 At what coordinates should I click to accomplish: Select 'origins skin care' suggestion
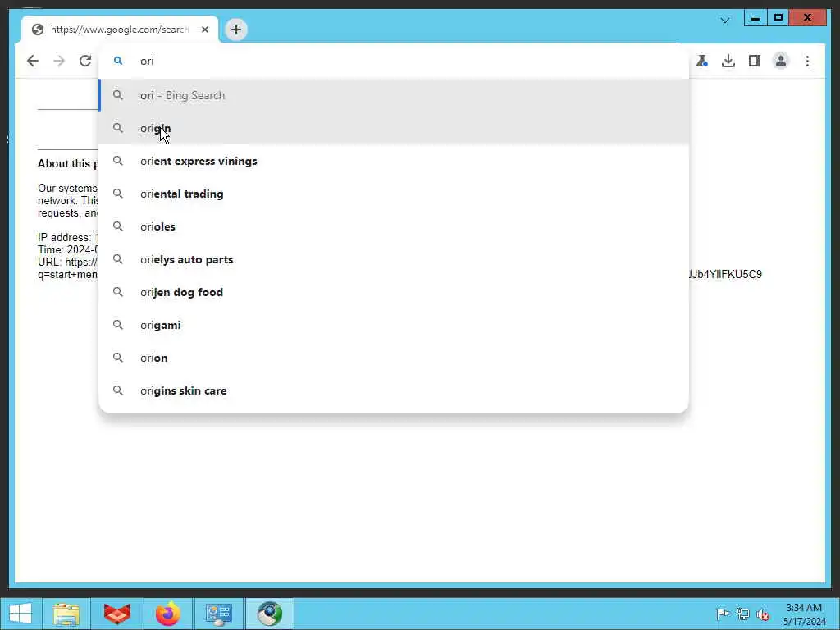click(394, 390)
